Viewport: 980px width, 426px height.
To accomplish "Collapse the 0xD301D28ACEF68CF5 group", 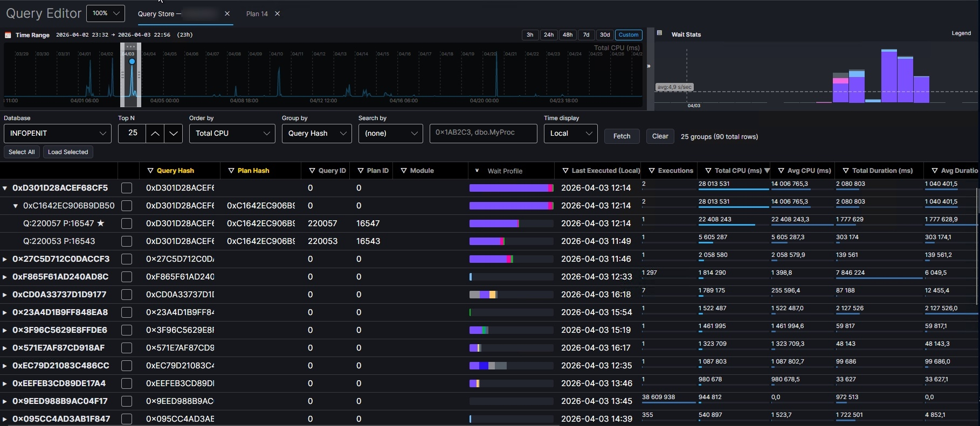I will pos(5,188).
